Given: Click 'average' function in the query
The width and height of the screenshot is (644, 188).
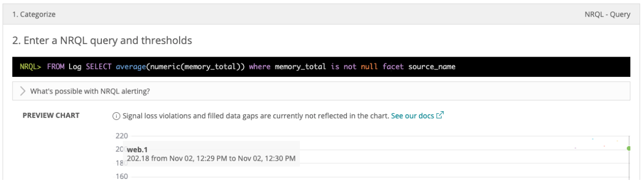Looking at the screenshot, I should pos(131,67).
